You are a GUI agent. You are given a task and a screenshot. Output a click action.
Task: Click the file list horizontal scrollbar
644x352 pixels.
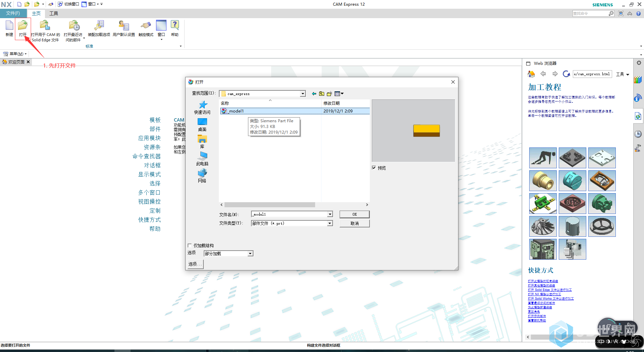tap(270, 205)
